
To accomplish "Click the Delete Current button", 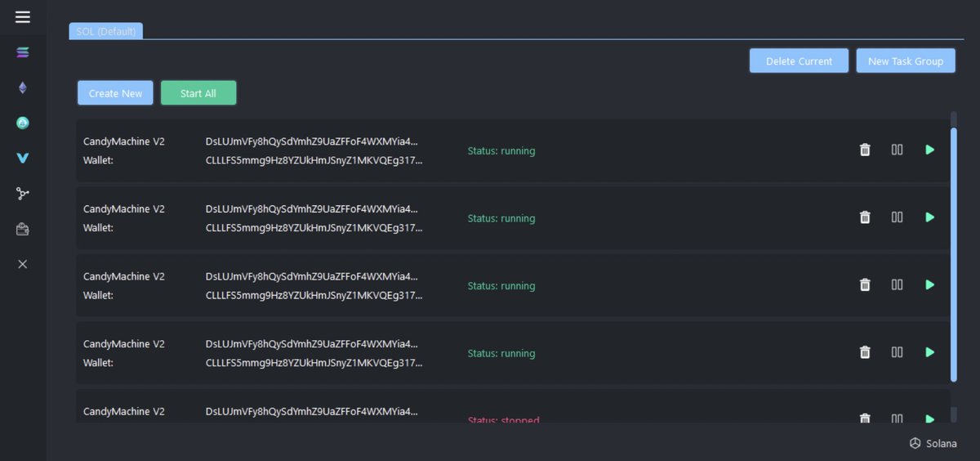I will click(799, 60).
